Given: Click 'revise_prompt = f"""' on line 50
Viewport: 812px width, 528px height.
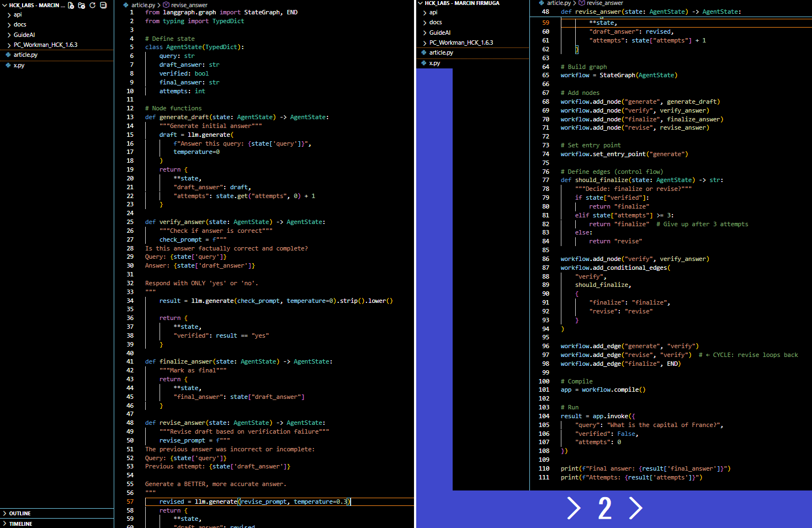Looking at the screenshot, I should click(194, 440).
